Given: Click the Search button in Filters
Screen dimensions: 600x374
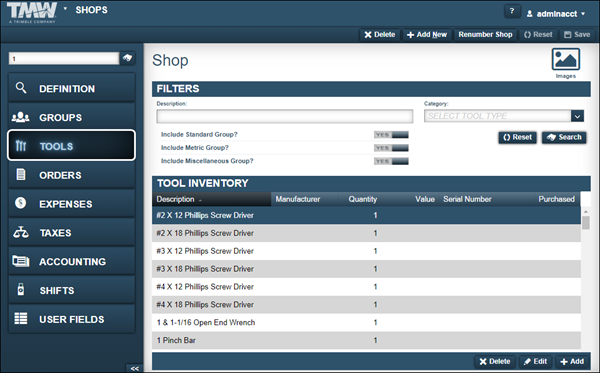Looking at the screenshot, I should (564, 137).
